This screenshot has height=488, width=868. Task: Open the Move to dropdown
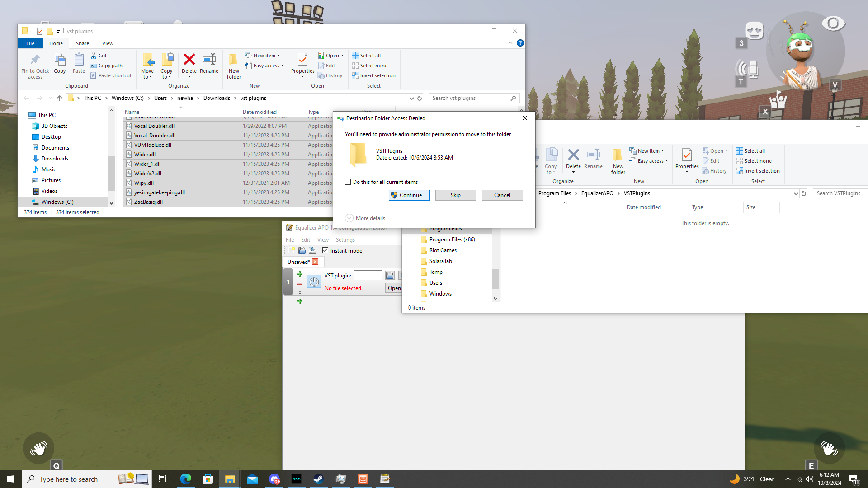click(147, 74)
